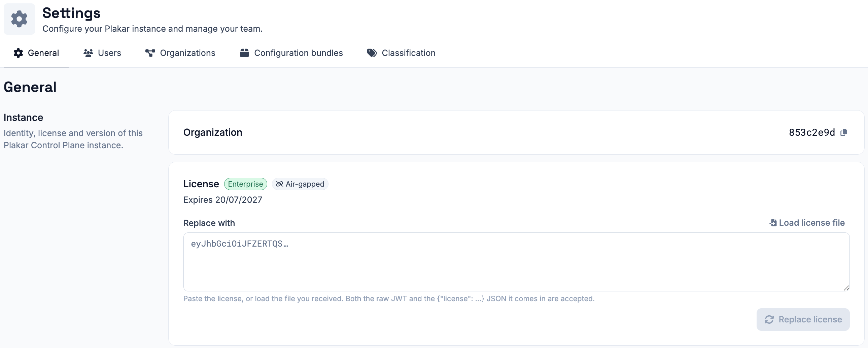The height and width of the screenshot is (348, 868).
Task: Focus the Replace with license textarea
Action: tap(516, 262)
